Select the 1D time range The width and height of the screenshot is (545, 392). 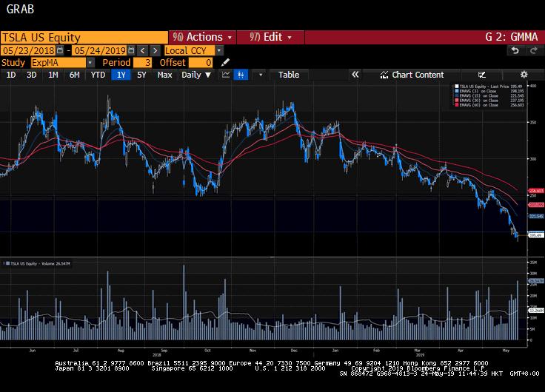point(11,75)
